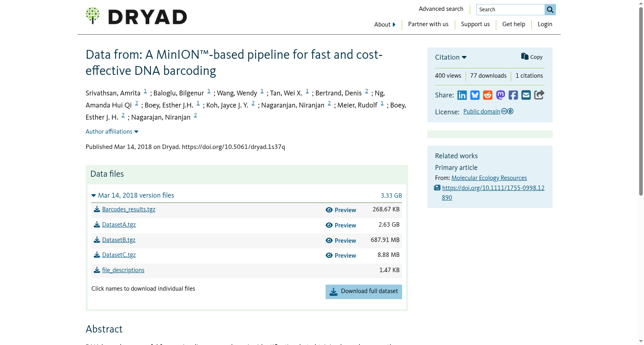The width and height of the screenshot is (644, 345).
Task: Click inside the Search input field
Action: coord(510,10)
